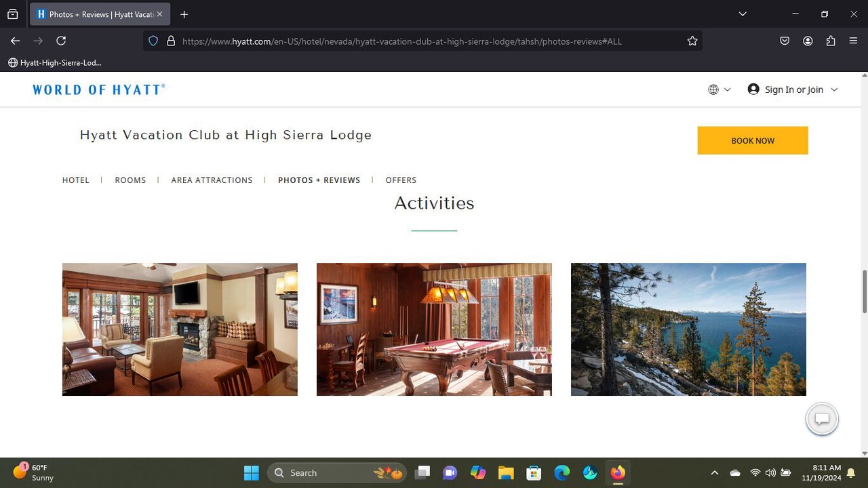Click the BOOK NOW button

[753, 140]
